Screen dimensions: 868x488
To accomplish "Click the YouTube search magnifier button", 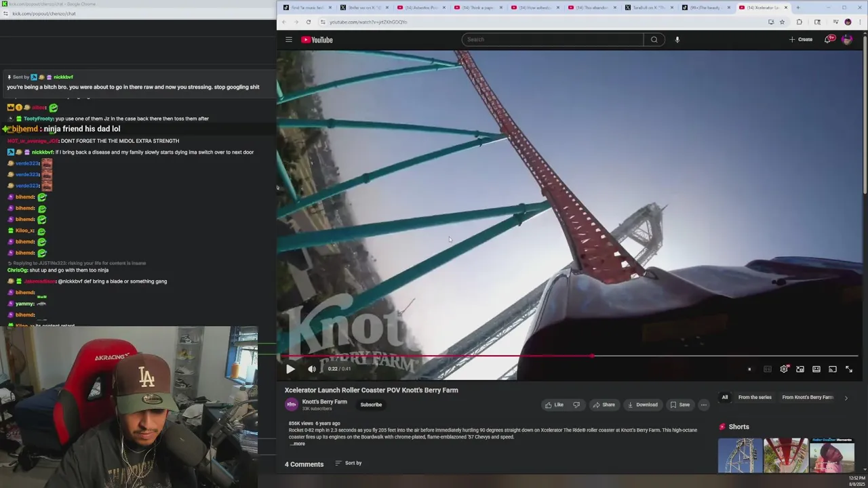I will [654, 39].
